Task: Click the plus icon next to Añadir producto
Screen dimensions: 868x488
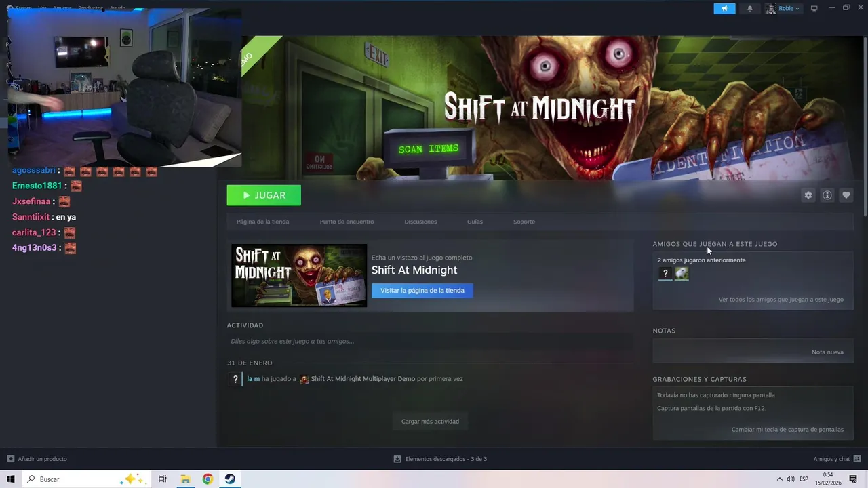Action: pos(10,459)
